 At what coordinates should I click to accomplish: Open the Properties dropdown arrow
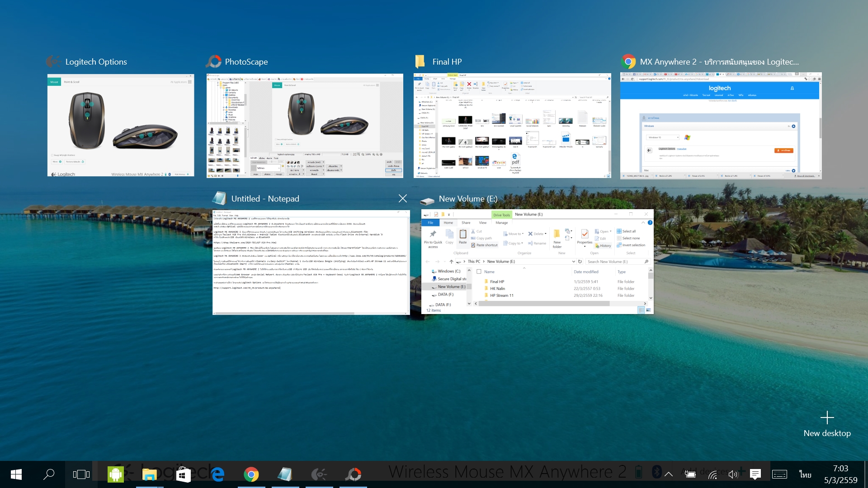(585, 247)
